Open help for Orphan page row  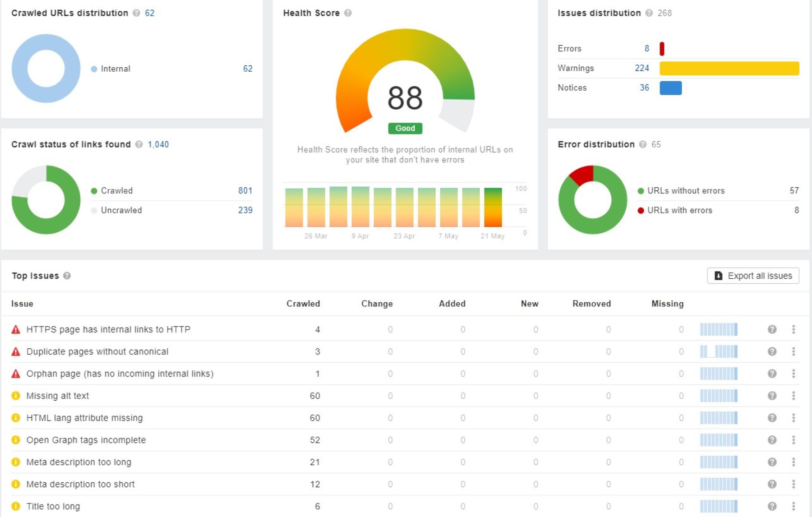coord(772,374)
